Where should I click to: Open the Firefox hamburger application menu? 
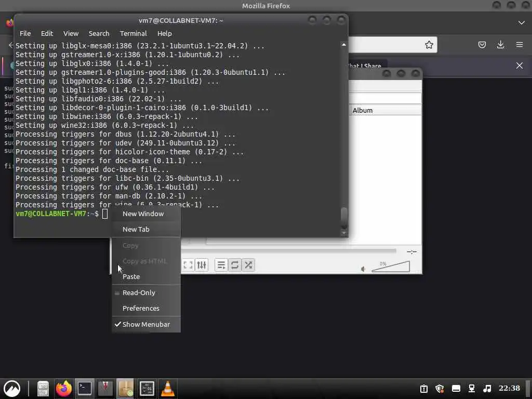tap(519, 45)
